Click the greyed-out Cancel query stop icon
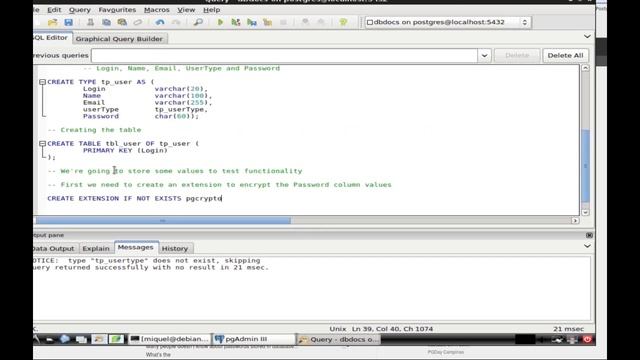640x360 pixels. click(x=283, y=22)
